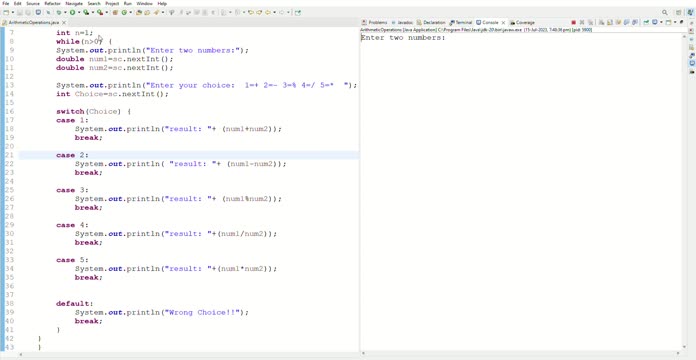Open the File menu

5,4
